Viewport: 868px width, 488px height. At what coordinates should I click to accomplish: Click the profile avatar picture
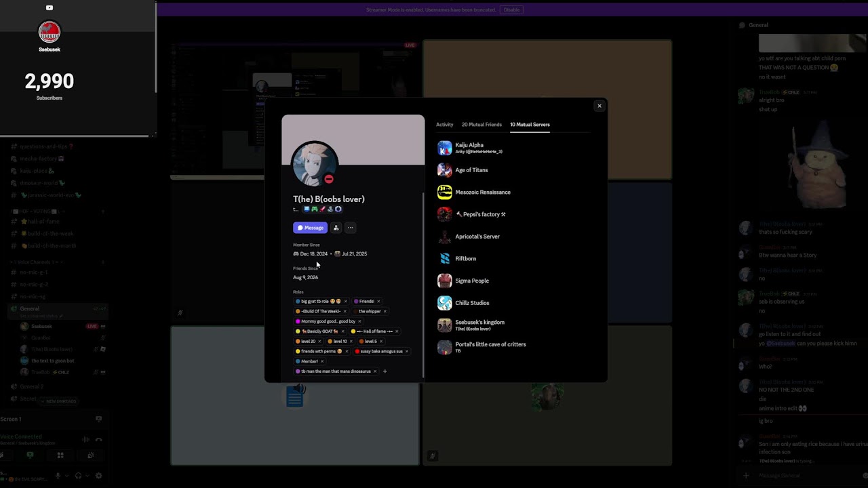(x=314, y=163)
